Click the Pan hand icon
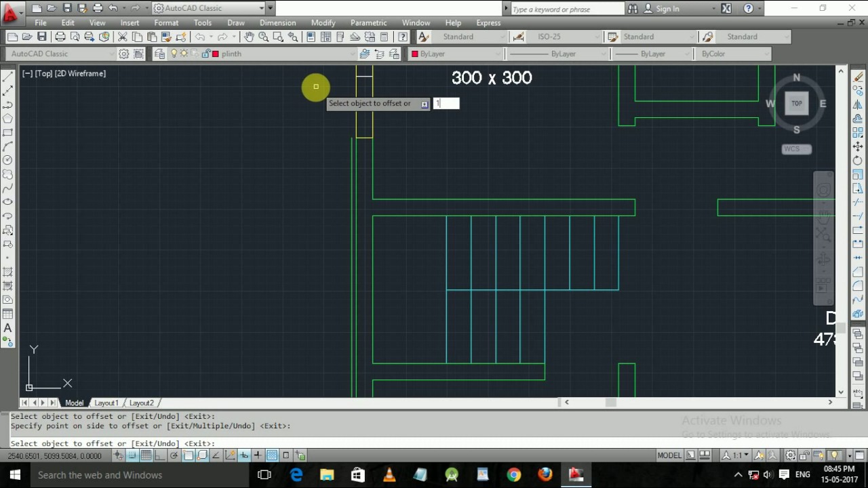Screen dimensions: 868x488 (249, 37)
